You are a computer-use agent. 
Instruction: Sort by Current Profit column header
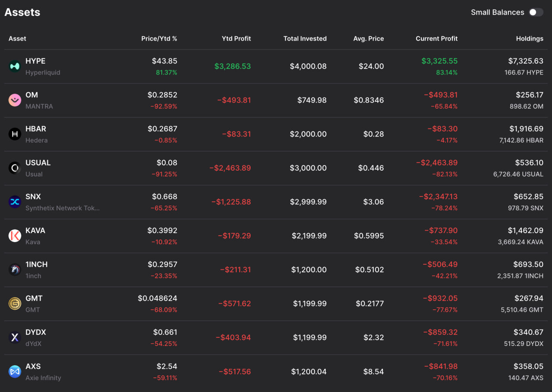[436, 39]
